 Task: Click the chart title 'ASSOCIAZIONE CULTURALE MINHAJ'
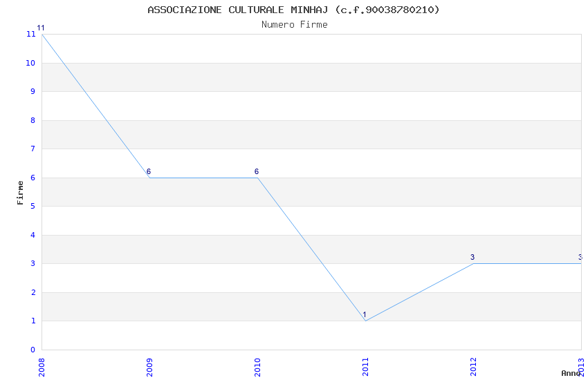pos(238,10)
